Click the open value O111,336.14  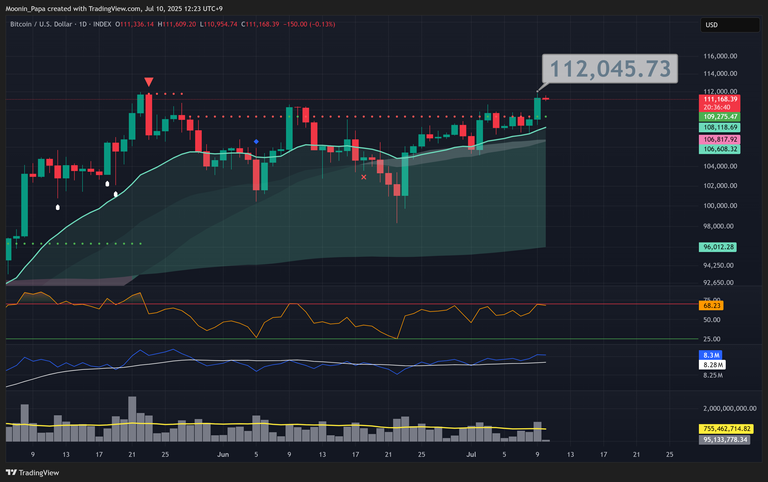pos(135,24)
